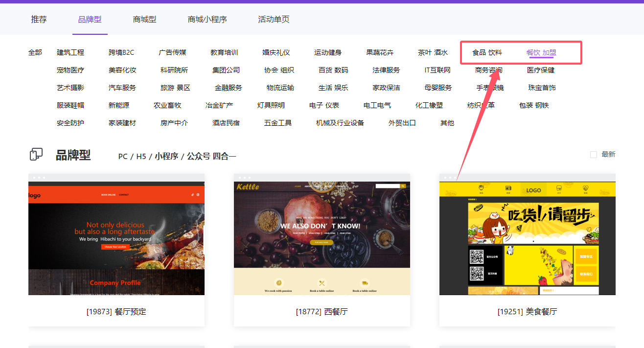
Task: Click the [18772] 西餐厅 title
Action: pyautogui.click(x=322, y=311)
